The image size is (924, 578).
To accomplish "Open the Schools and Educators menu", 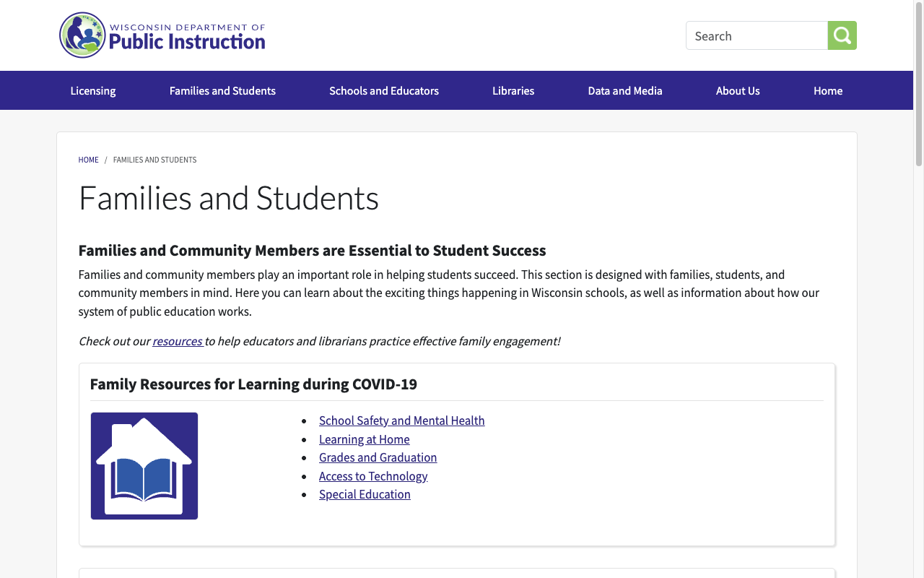I will 384,90.
